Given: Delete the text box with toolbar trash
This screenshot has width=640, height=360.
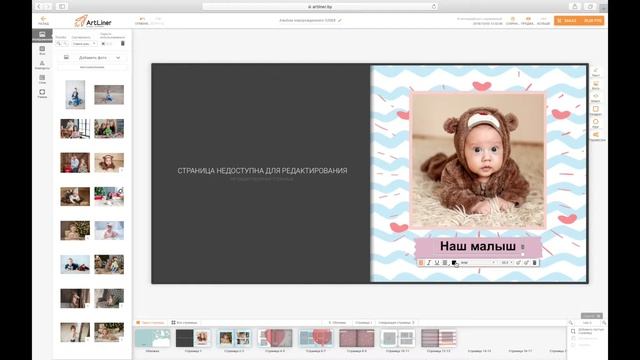Looking at the screenshot, I should [x=534, y=263].
